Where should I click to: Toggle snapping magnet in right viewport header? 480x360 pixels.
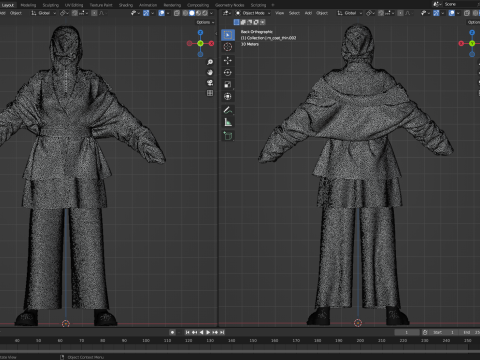point(381,13)
